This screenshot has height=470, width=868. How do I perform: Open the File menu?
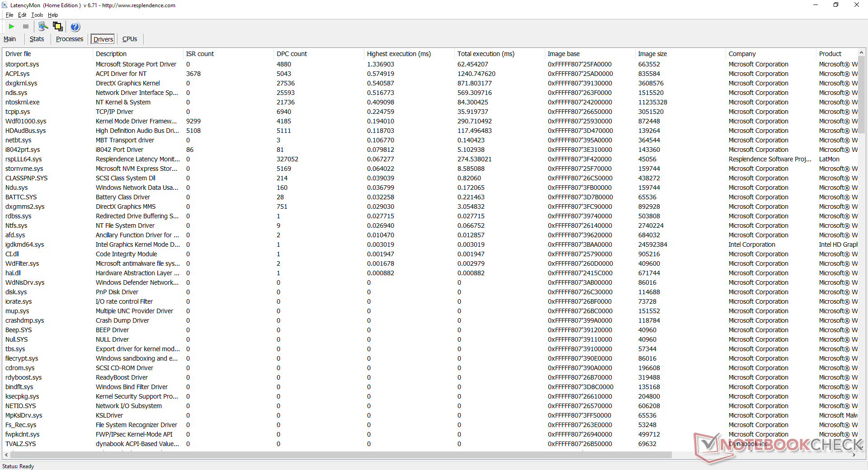9,15
